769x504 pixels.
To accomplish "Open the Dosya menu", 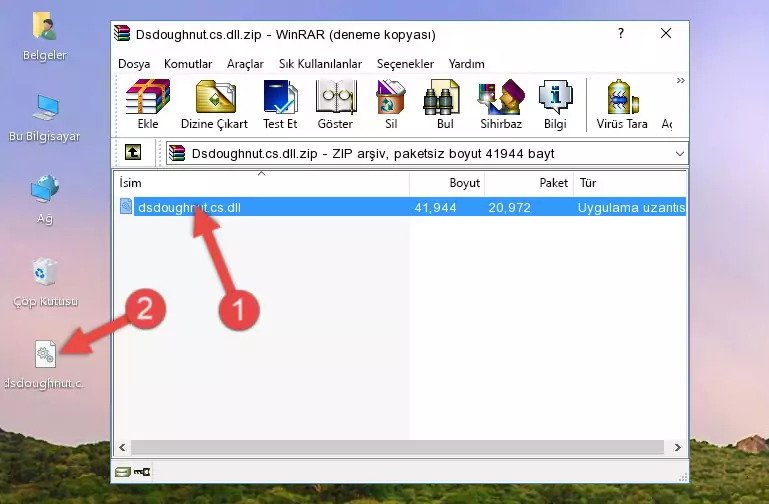I will tap(134, 64).
